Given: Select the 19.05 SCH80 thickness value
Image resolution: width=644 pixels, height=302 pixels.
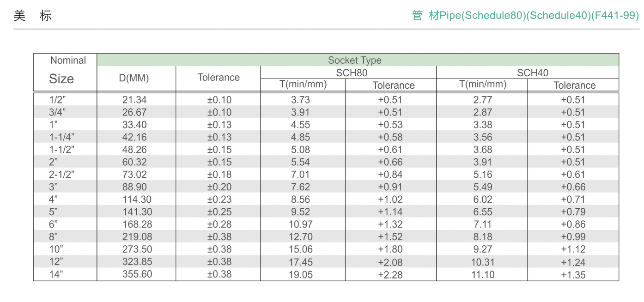Looking at the screenshot, I should tap(301, 275).
